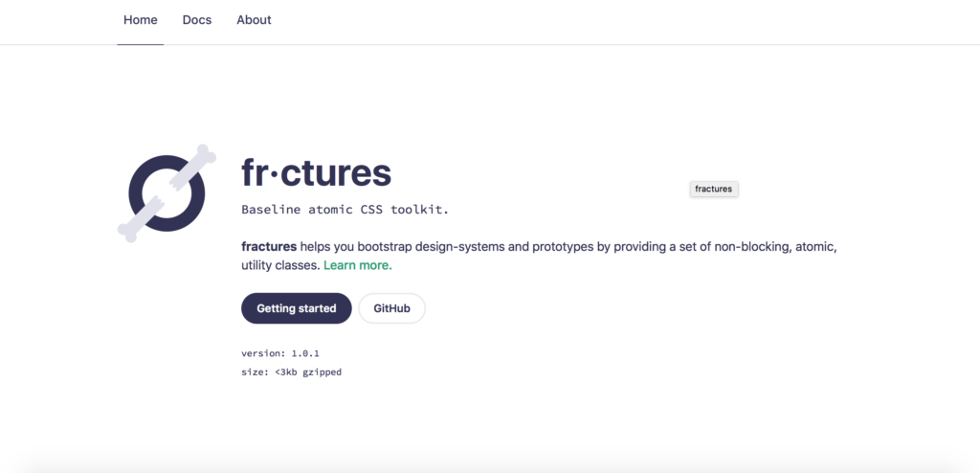Open the Home tab
The image size is (980, 473).
coord(140,19)
